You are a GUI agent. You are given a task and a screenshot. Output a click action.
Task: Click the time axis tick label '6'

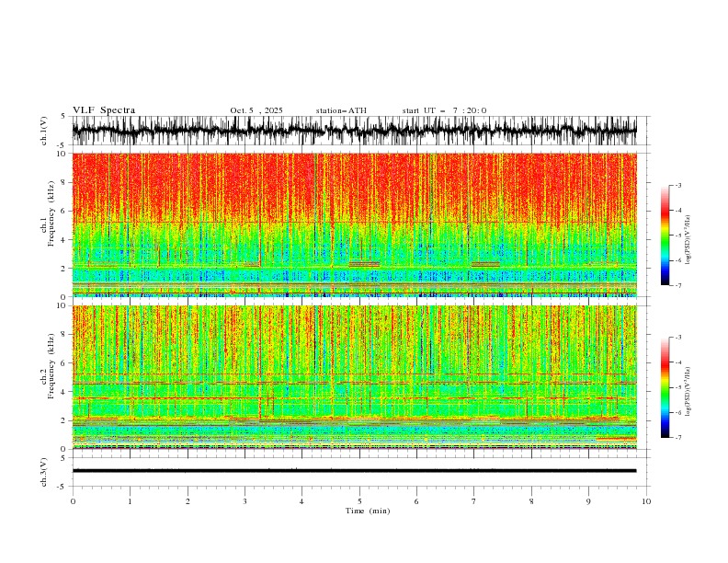click(416, 501)
